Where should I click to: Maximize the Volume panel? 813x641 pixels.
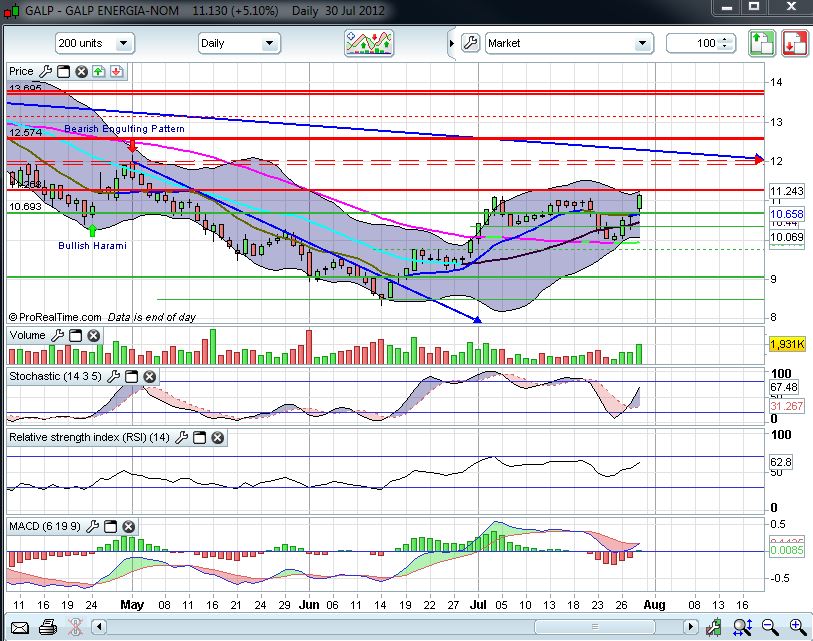(75, 336)
